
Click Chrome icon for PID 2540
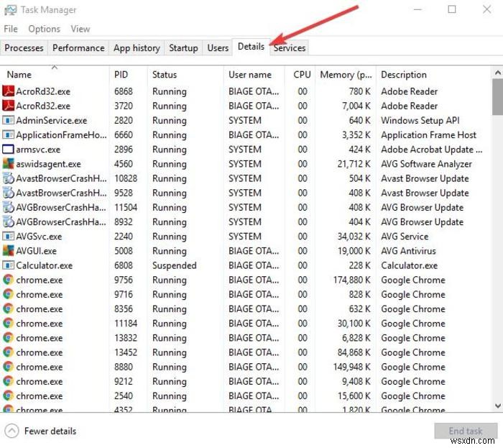pos(9,396)
